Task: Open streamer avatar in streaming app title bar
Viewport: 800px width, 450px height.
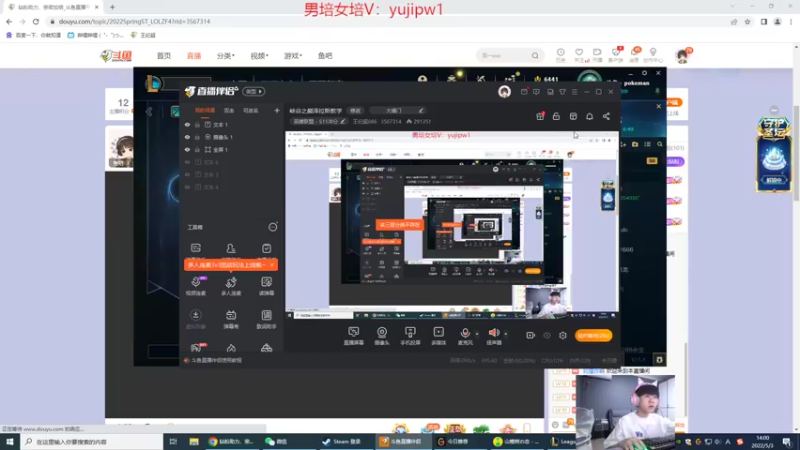Action: [504, 91]
